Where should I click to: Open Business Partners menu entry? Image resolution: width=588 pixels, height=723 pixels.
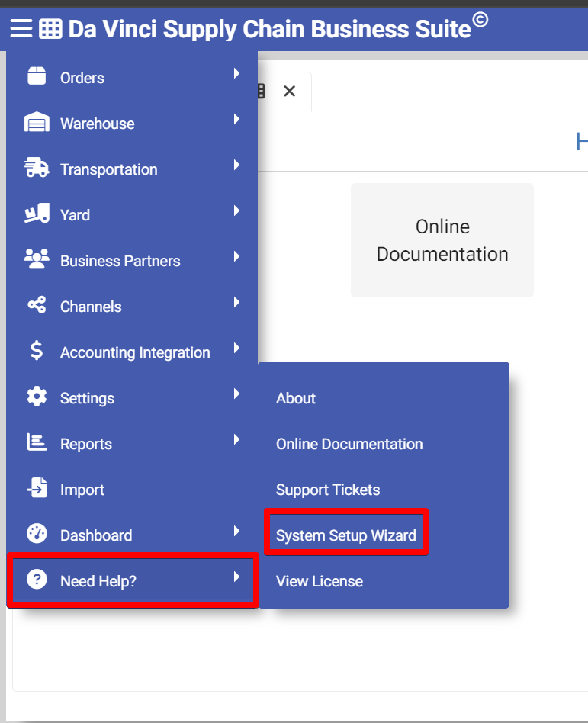click(132, 259)
